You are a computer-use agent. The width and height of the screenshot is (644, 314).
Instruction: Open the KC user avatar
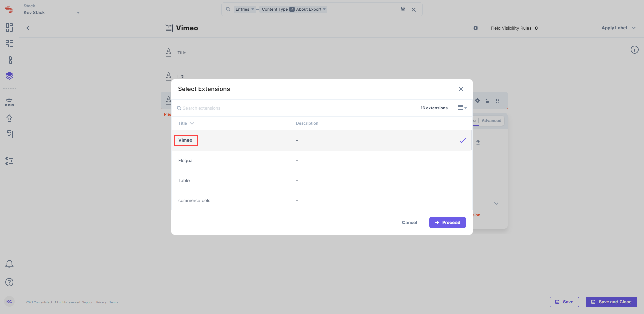pos(9,302)
